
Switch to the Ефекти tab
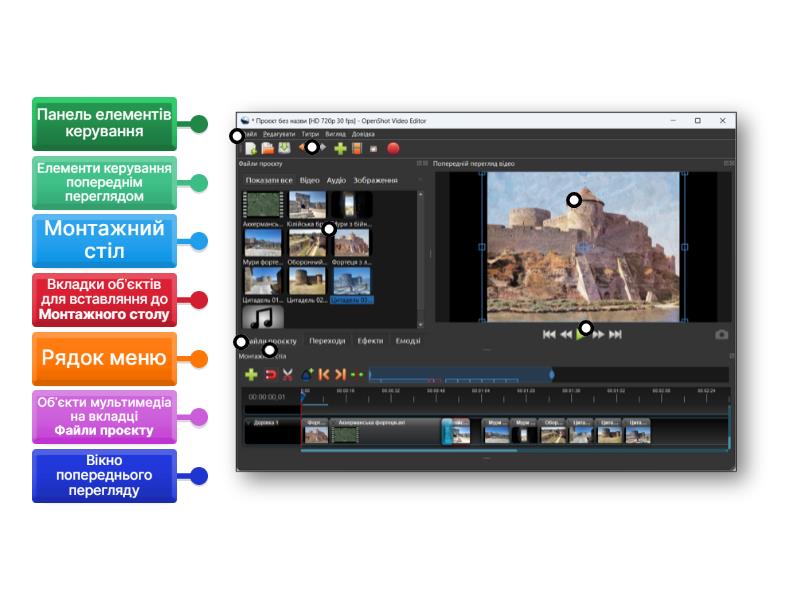370,341
